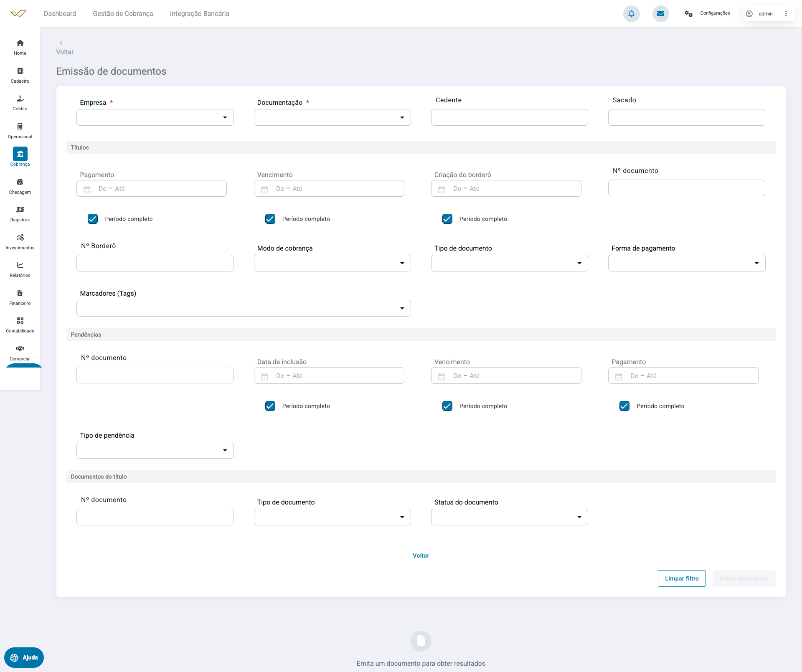This screenshot has width=802, height=672.
Task: Open Integração Bancária menu
Action: 199,13
